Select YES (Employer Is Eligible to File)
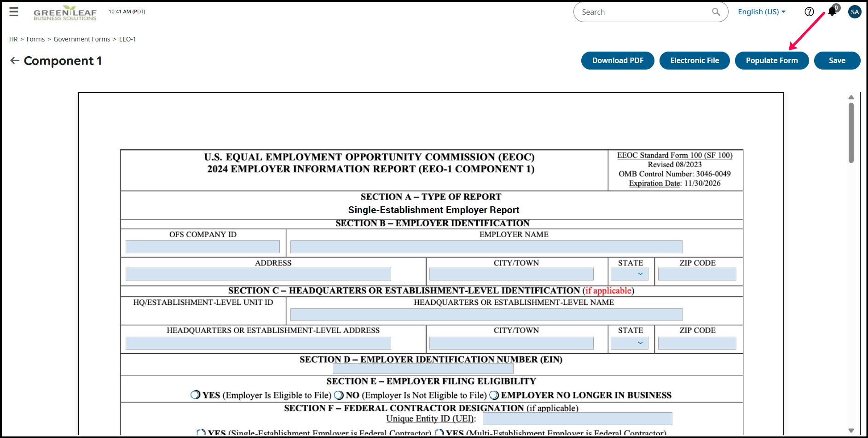Viewport: 868px width, 438px height. pyautogui.click(x=196, y=395)
